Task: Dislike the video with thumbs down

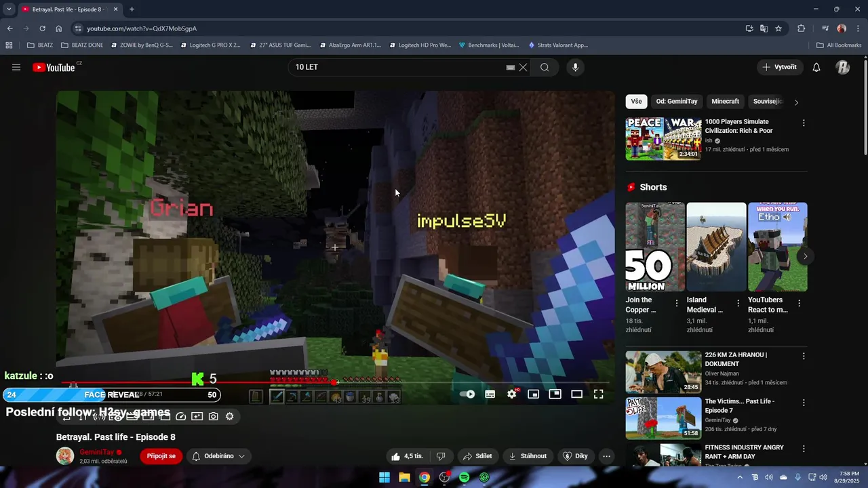Action: (x=441, y=456)
